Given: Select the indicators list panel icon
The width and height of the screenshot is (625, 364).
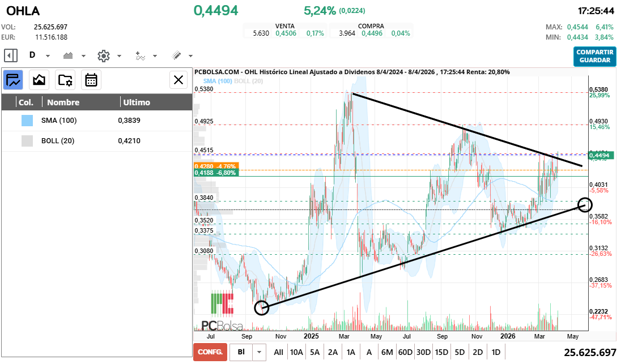Looking at the screenshot, I should (13, 80).
